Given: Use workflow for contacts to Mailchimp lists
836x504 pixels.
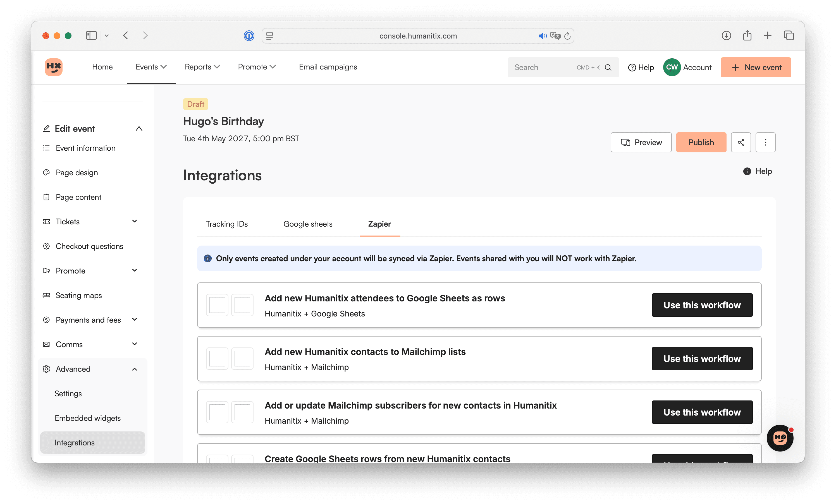Looking at the screenshot, I should pyautogui.click(x=702, y=359).
